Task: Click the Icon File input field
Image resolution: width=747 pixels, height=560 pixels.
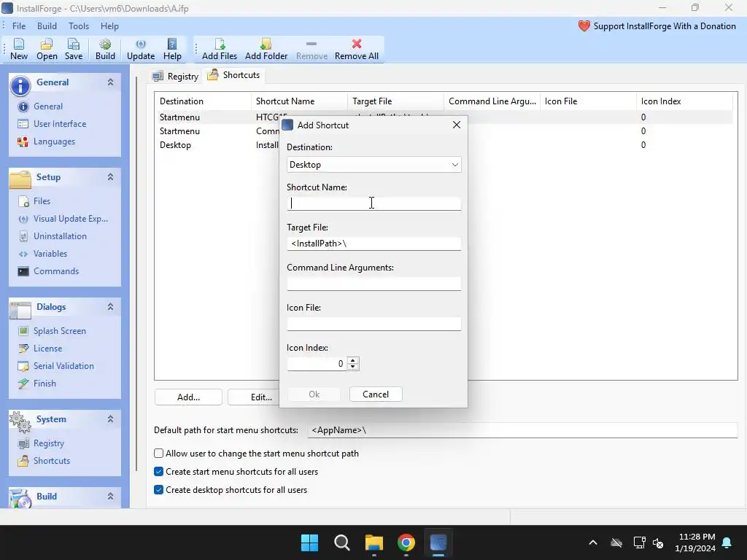Action: [x=373, y=323]
